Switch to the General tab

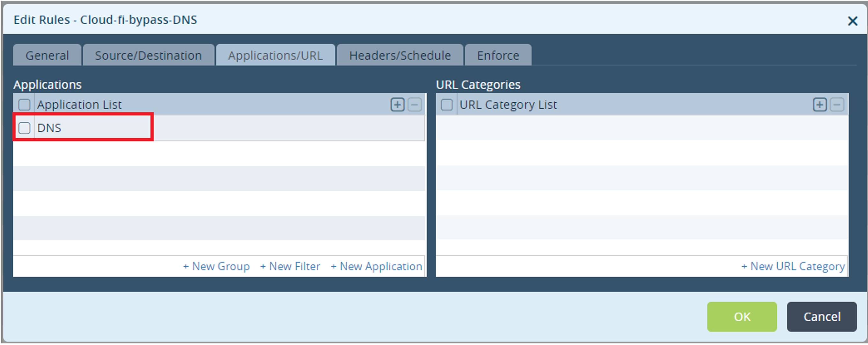(x=47, y=55)
